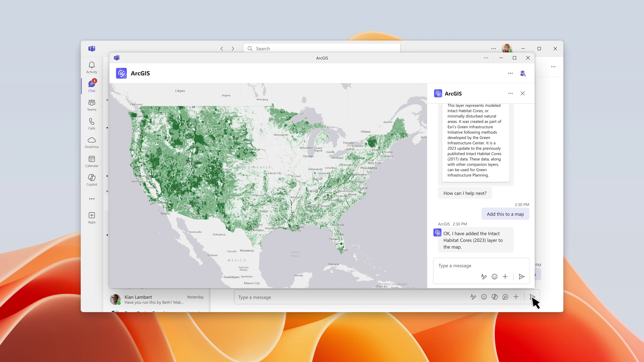Open the user profile avatar
This screenshot has height=362, width=644.
[507, 48]
